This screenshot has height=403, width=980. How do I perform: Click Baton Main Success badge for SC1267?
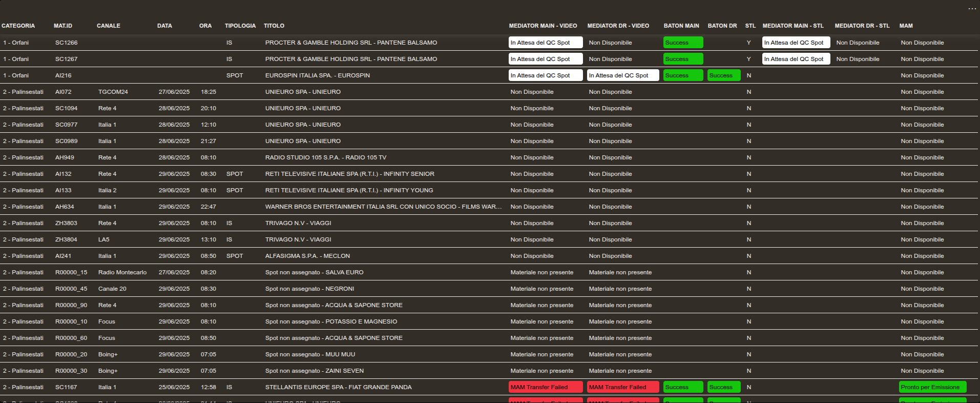click(x=683, y=59)
